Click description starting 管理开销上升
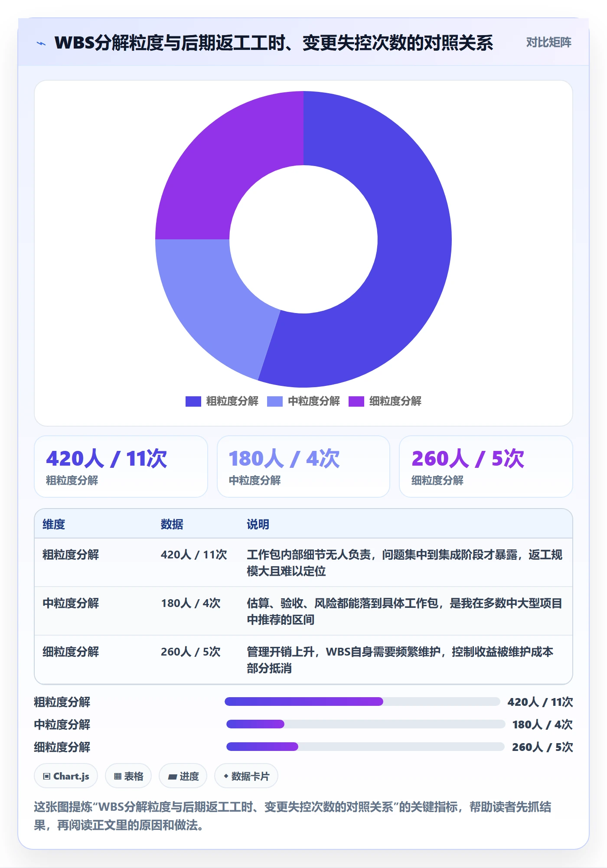 pos(400,660)
